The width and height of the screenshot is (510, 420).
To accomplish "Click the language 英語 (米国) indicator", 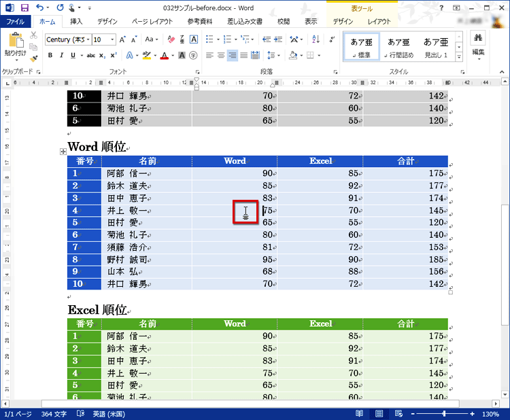I will pyautogui.click(x=109, y=414).
